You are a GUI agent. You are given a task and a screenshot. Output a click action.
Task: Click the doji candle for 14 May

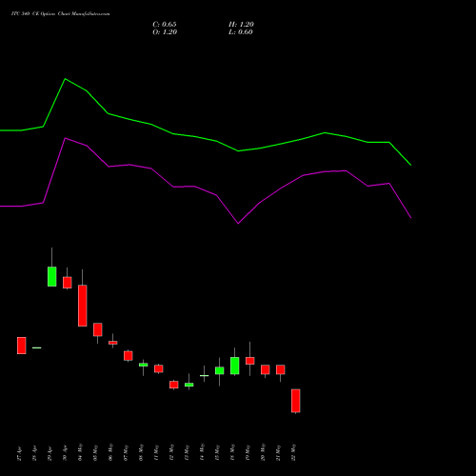[x=205, y=375]
